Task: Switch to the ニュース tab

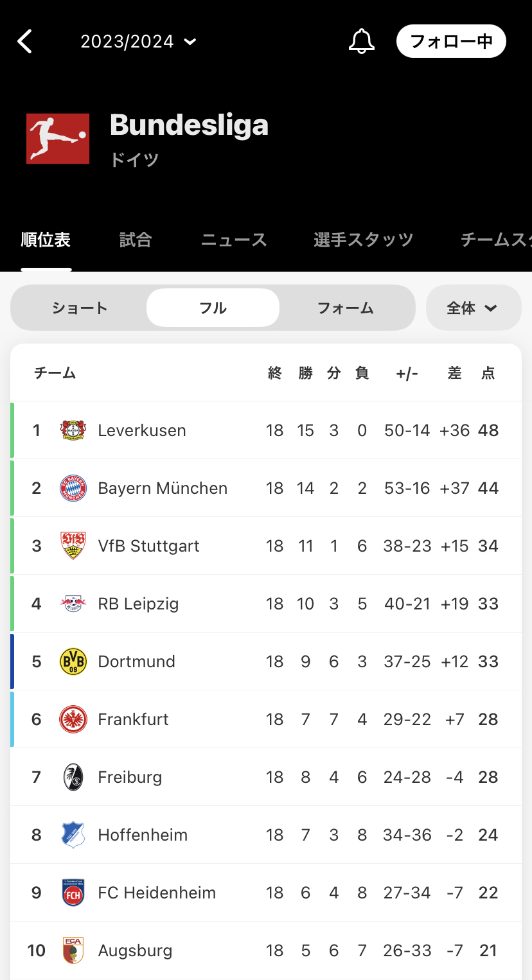Action: (x=234, y=240)
